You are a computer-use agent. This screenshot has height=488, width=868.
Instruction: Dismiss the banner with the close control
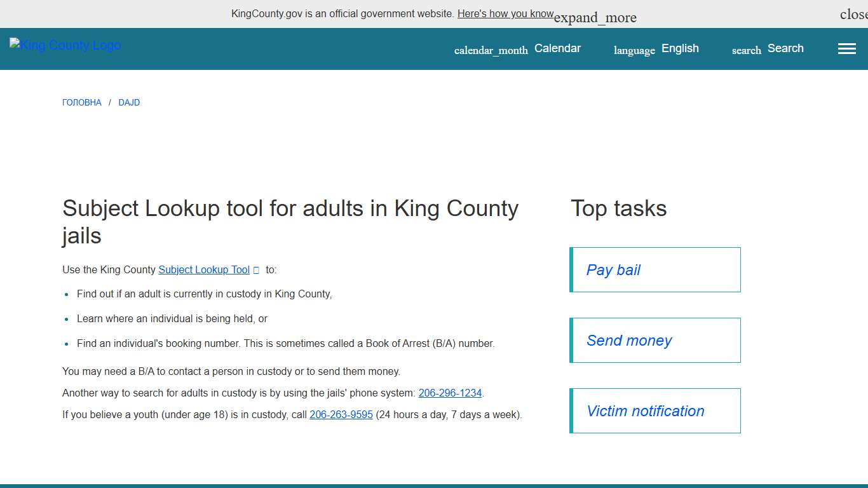click(x=854, y=13)
